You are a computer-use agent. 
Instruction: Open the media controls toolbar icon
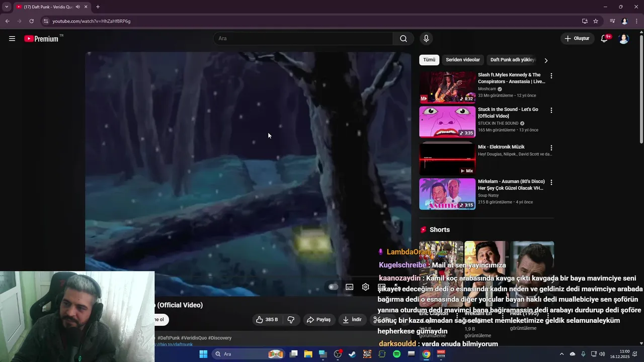612,21
